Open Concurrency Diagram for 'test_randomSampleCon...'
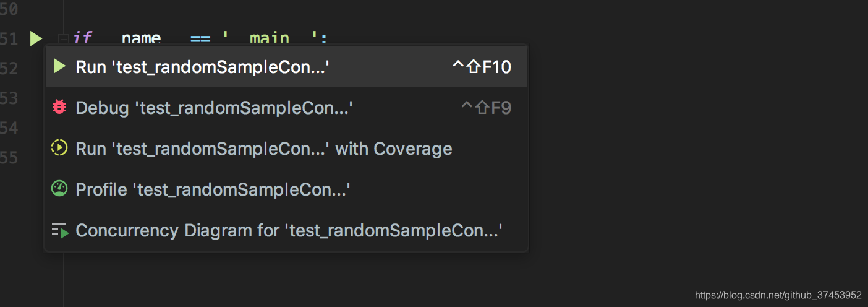868x307 pixels. pyautogui.click(x=286, y=230)
